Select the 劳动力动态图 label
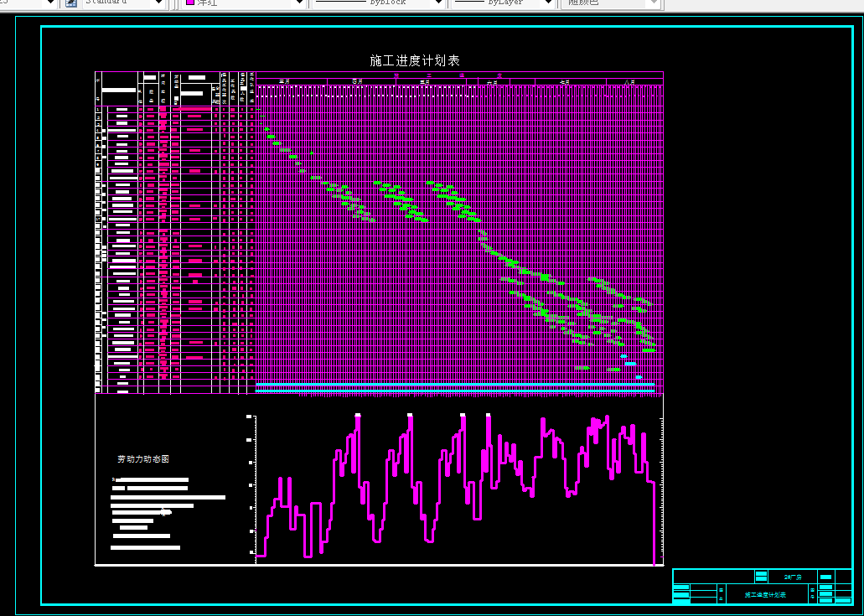 143,459
